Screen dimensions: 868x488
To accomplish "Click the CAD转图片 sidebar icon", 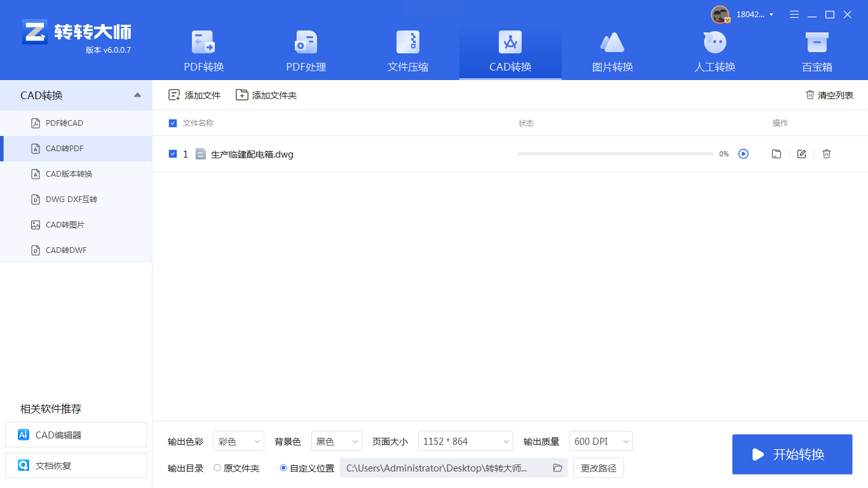I will click(x=36, y=225).
